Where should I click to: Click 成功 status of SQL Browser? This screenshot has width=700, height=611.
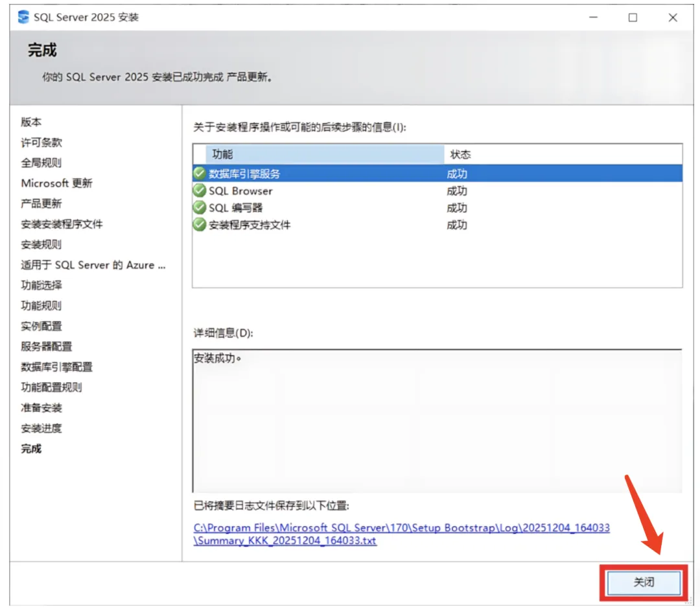(457, 191)
